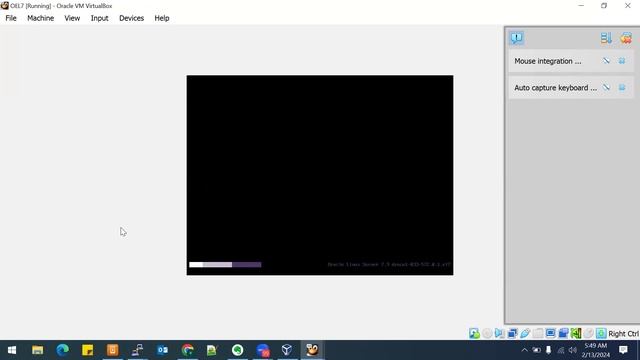Open the Input menu
Viewport: 640px width, 360px height.
tap(99, 18)
